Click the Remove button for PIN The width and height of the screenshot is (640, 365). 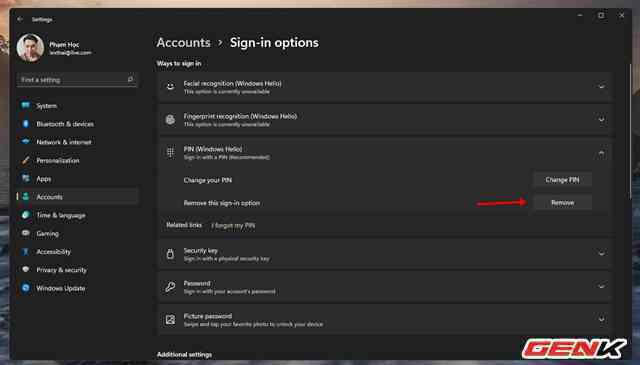pos(562,203)
